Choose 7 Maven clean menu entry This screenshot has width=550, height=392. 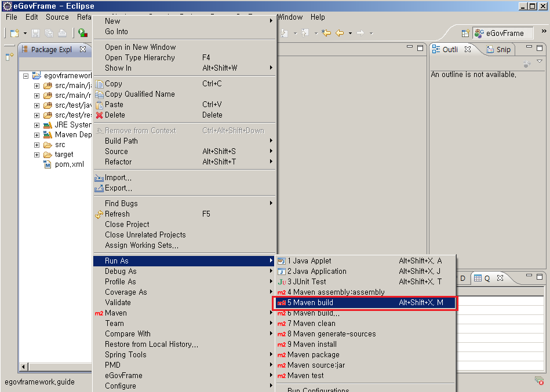[x=314, y=324]
